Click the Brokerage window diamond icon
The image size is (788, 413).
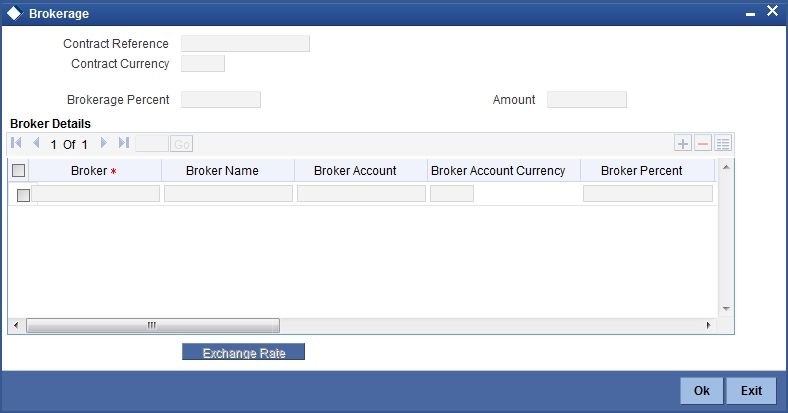[15, 13]
